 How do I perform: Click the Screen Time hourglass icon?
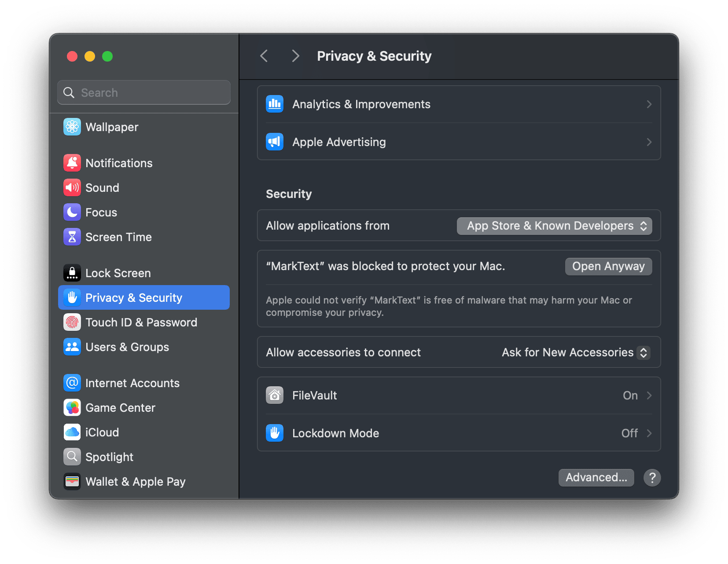(72, 237)
